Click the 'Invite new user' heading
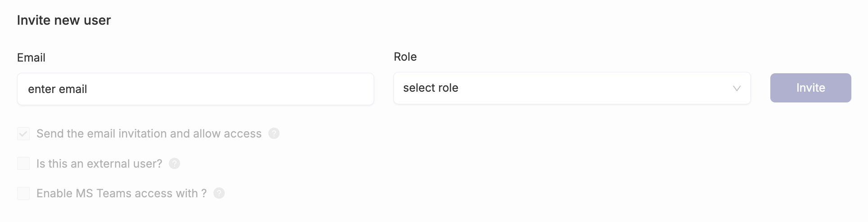 click(x=64, y=20)
